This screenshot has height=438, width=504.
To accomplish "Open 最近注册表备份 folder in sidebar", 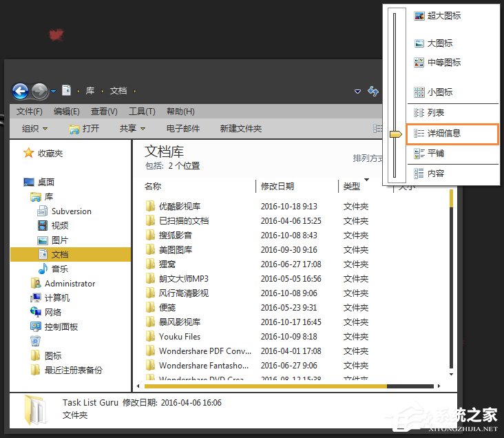I will [67, 370].
